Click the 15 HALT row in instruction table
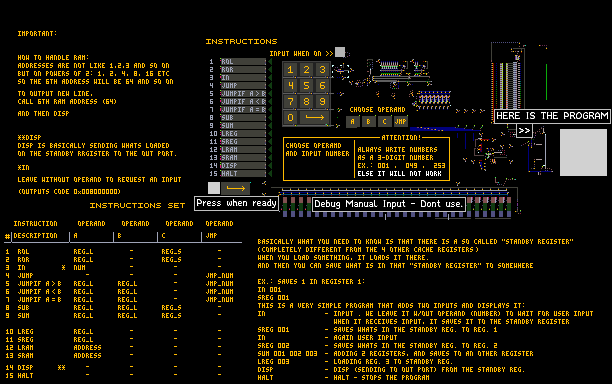612x384 pixels. pos(113,375)
